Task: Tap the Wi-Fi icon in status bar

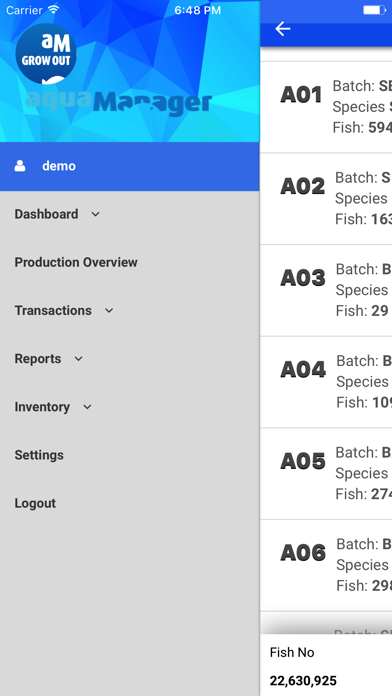Action: pyautogui.click(x=54, y=10)
